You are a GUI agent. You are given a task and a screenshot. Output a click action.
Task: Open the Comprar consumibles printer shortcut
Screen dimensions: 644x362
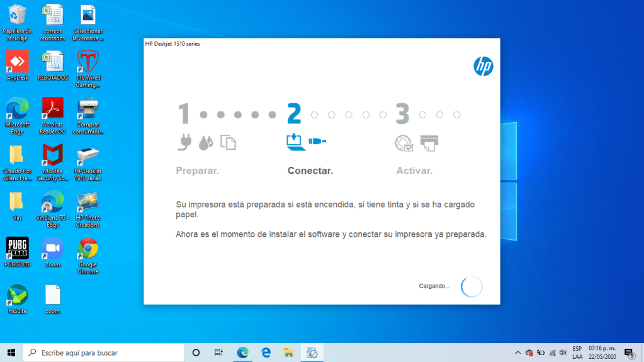point(88,116)
